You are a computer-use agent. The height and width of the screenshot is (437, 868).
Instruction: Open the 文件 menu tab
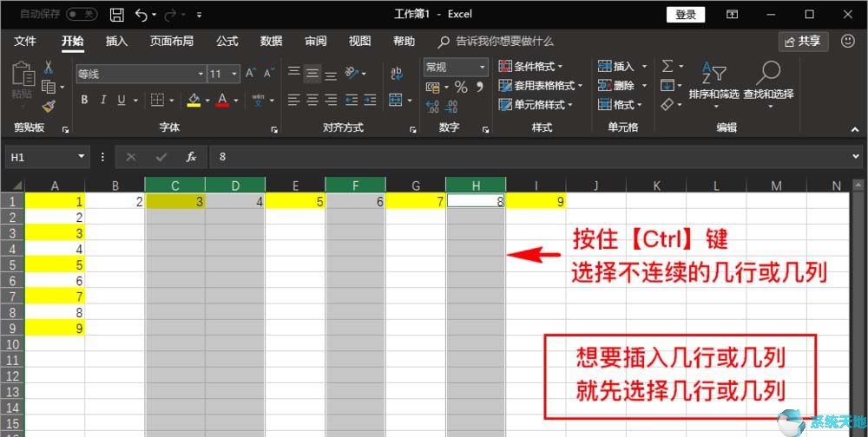point(25,41)
